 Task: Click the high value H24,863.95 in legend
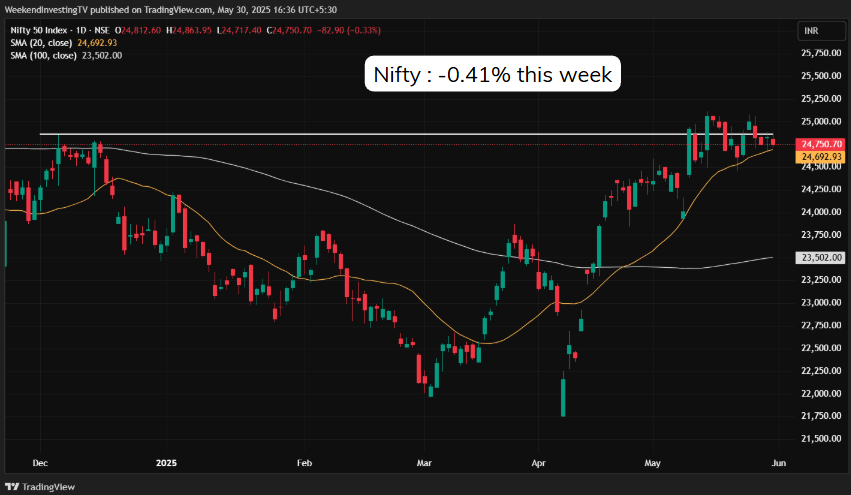tap(189, 30)
